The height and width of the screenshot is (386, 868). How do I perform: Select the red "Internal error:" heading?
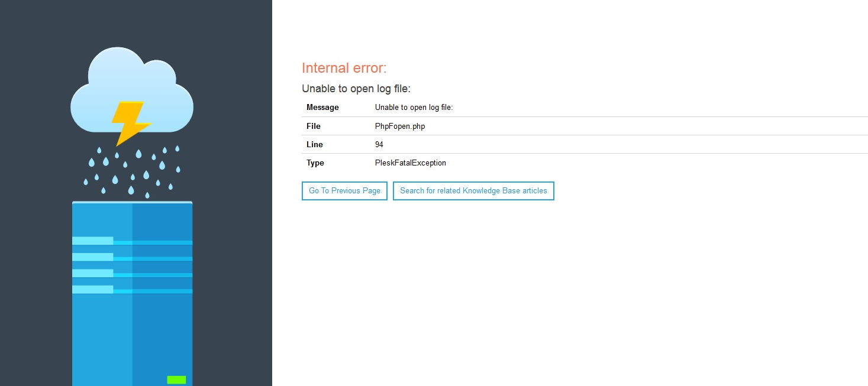point(344,68)
